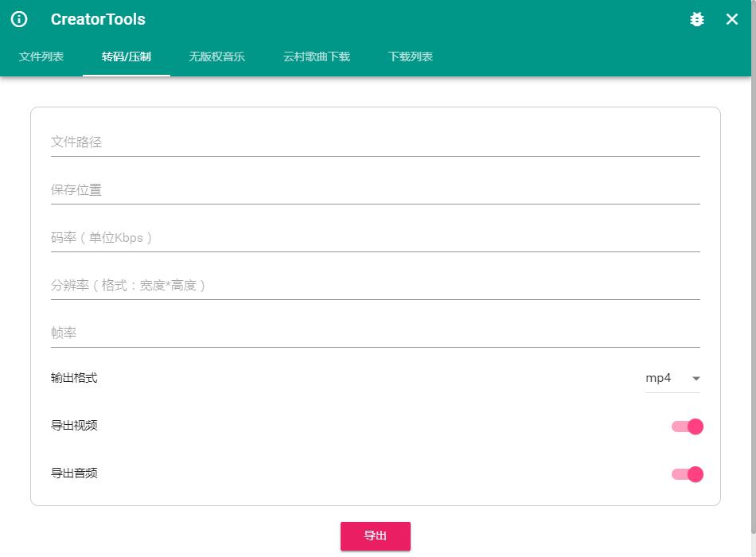
Task: Open the 无版权音乐 tab
Action: point(216,56)
